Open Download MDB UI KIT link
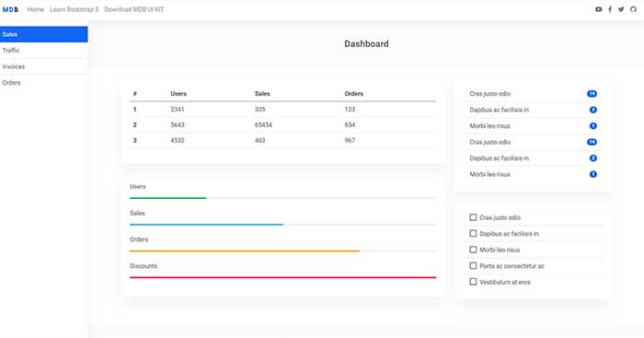Screen dimensions: 644x338 tap(134, 9)
